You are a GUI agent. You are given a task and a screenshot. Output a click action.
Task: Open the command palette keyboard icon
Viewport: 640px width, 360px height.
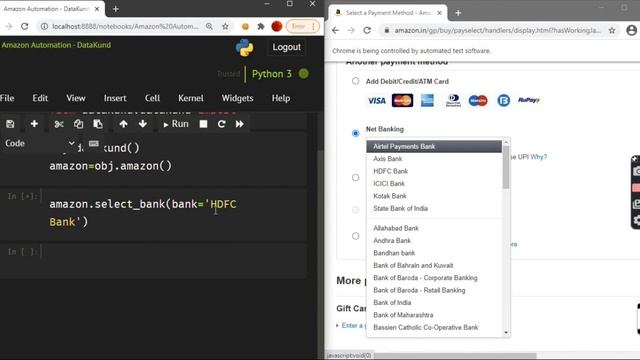click(93, 143)
